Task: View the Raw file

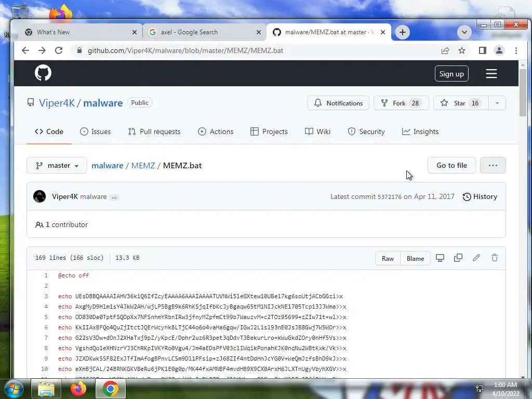Action: 388,259
